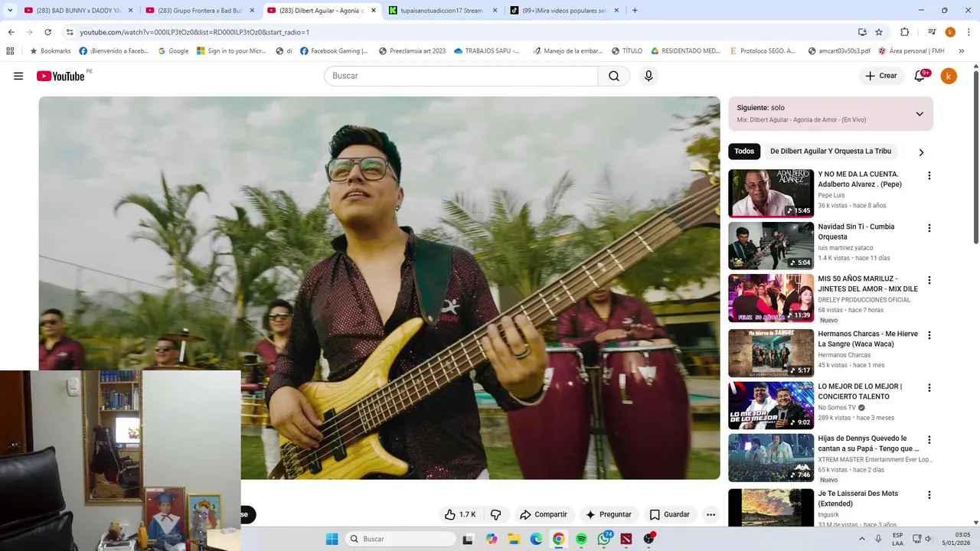Screen dimensions: 980x551
Task: Open Adalberto Alvarez video thumbnail
Action: pyautogui.click(x=771, y=194)
